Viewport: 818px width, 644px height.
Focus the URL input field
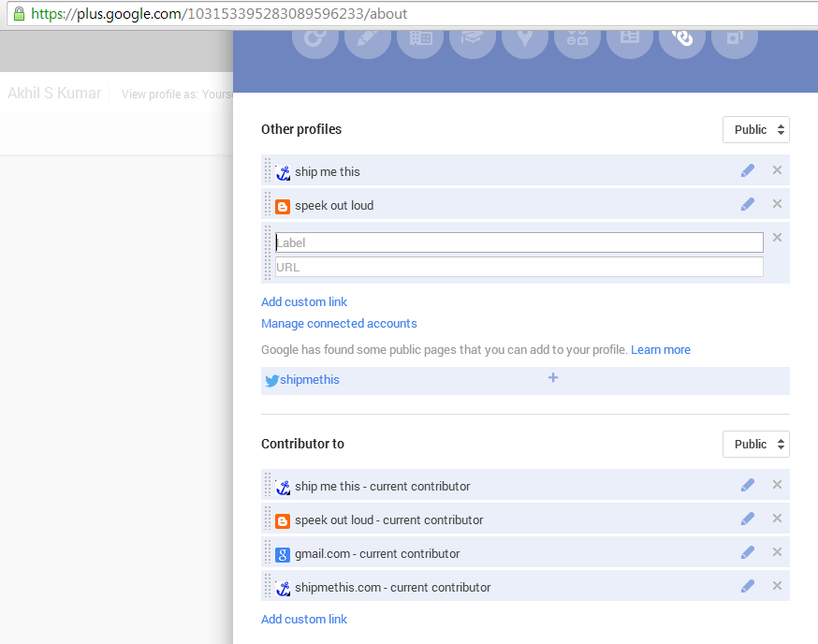point(519,267)
